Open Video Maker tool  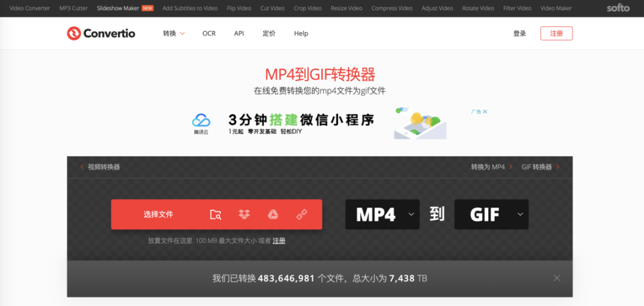pyautogui.click(x=556, y=8)
